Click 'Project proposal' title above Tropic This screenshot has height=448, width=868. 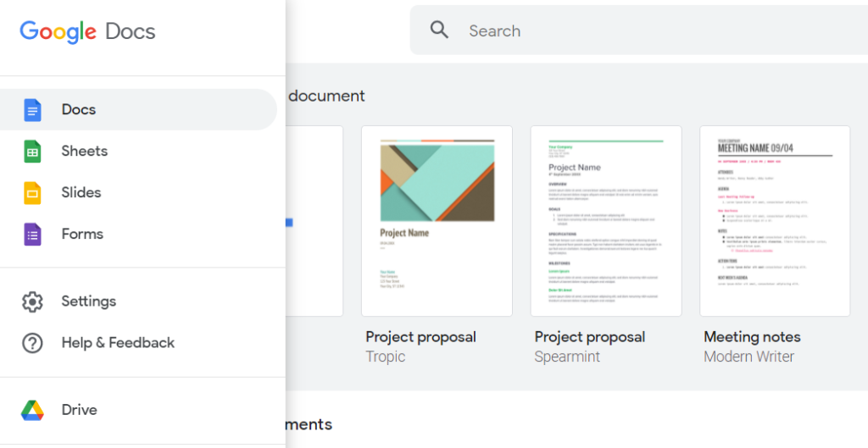[x=420, y=337]
